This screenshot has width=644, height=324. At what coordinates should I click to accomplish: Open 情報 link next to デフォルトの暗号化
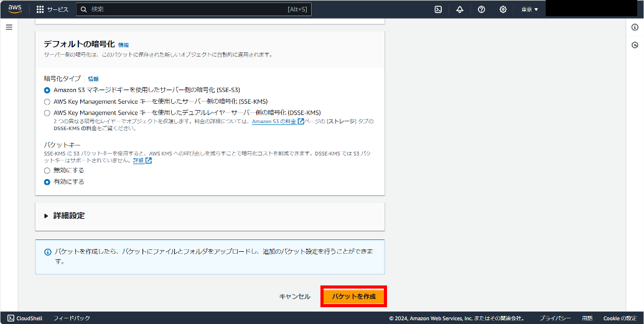pyautogui.click(x=124, y=45)
